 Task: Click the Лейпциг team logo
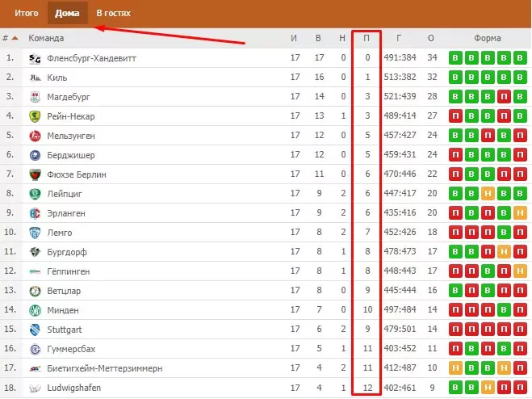point(35,194)
